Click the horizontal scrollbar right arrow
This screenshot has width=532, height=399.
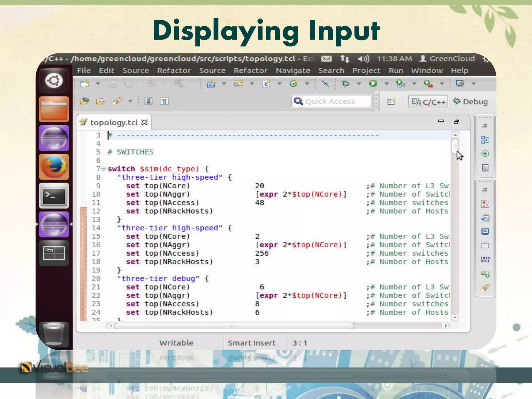[x=446, y=326]
